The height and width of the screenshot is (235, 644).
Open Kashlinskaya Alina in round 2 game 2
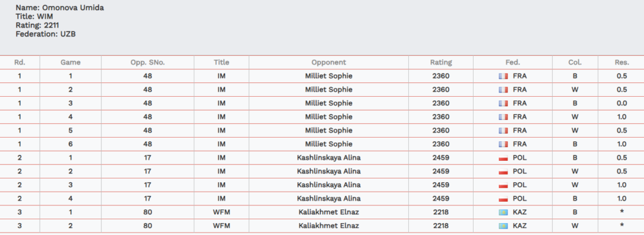point(328,172)
